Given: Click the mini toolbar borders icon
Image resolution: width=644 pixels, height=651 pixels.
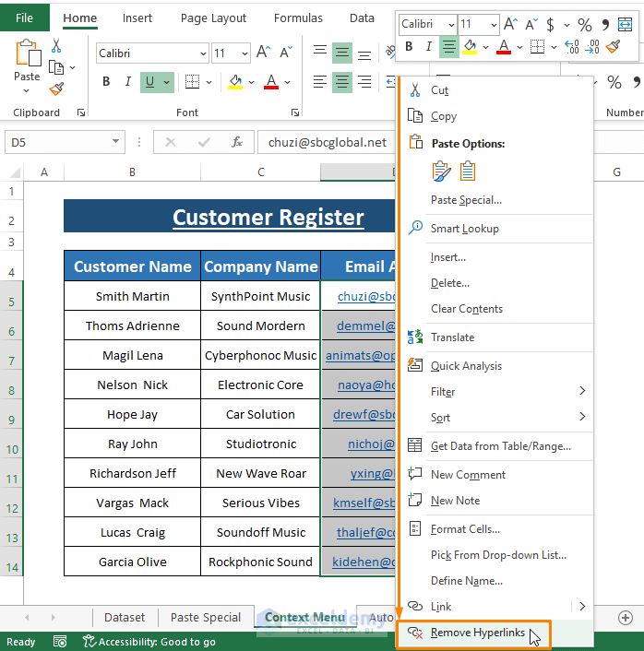Looking at the screenshot, I should 537,46.
